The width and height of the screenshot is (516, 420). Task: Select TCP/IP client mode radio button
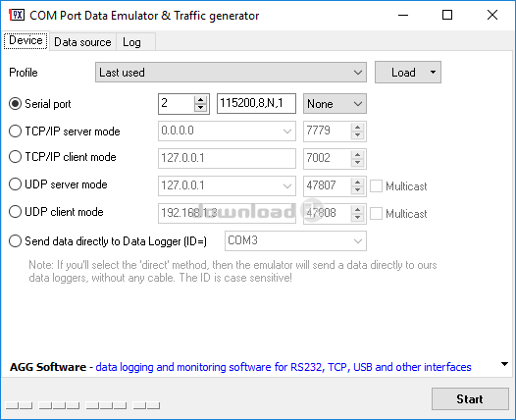point(15,157)
